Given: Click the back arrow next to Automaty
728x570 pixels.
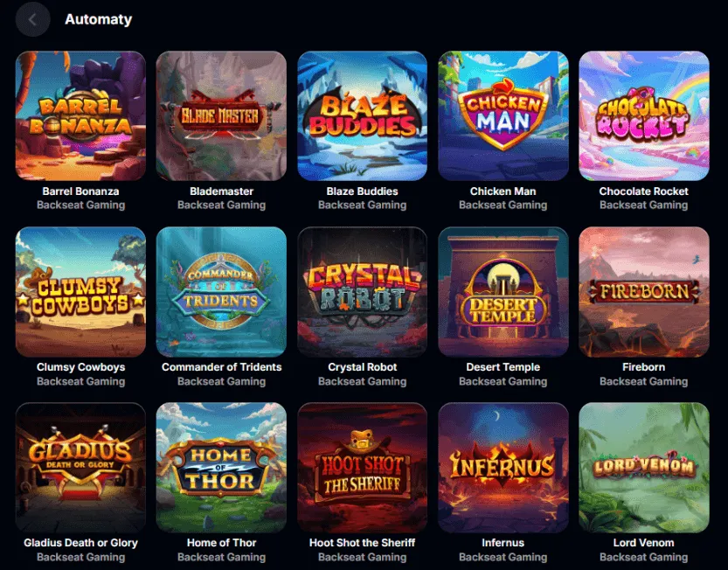Looking at the screenshot, I should 32,19.
